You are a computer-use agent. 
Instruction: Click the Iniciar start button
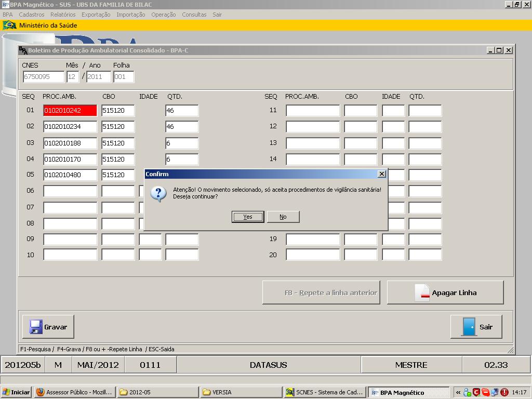tap(17, 392)
